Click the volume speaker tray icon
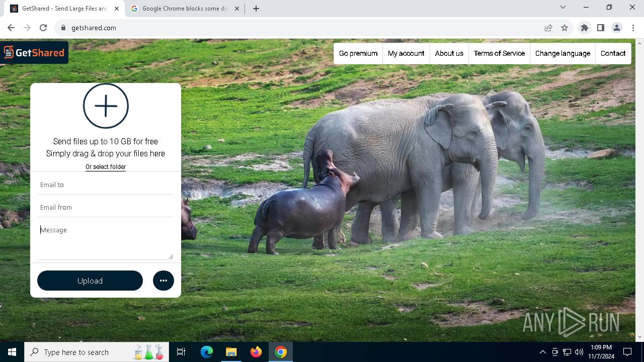This screenshot has height=362, width=644. point(579,352)
